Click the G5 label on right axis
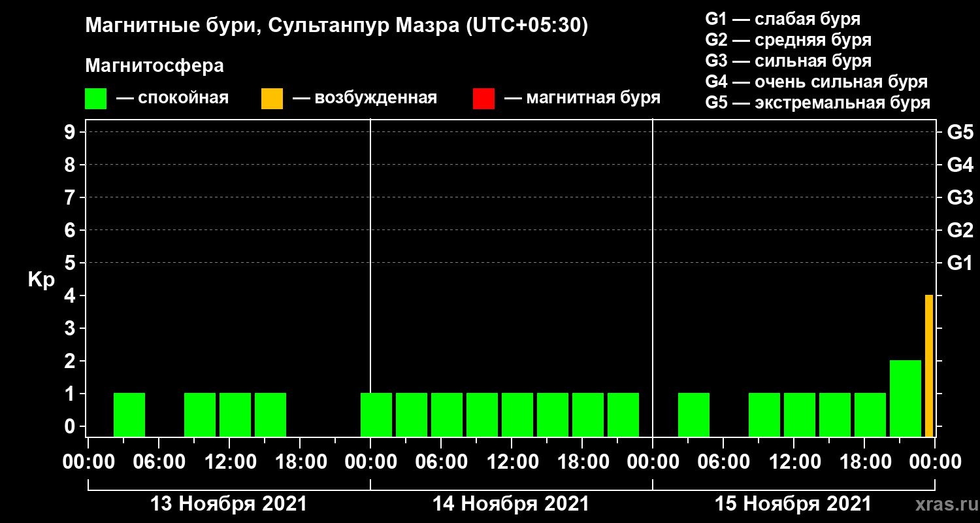Viewport: 980px width, 523px height. pyautogui.click(x=960, y=133)
